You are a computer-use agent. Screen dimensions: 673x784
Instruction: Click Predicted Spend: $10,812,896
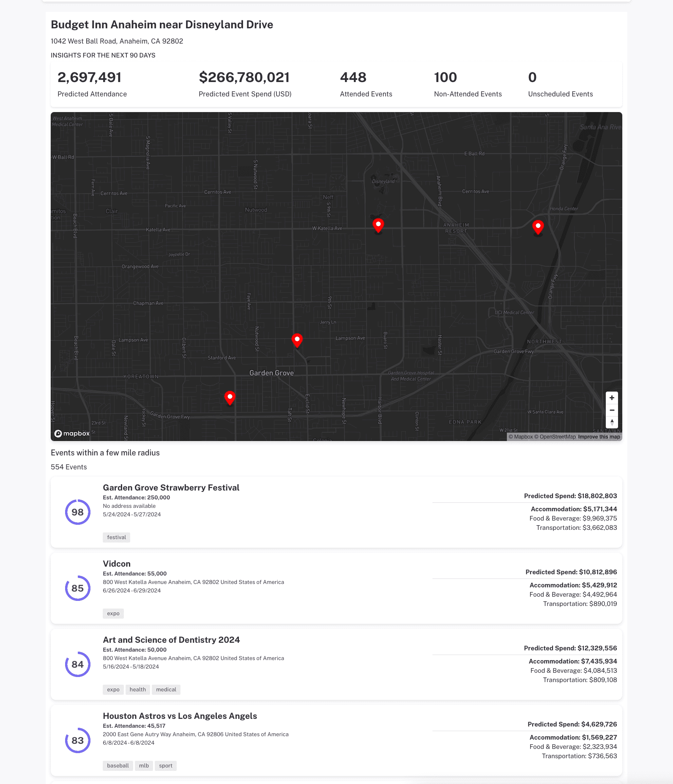click(x=572, y=572)
